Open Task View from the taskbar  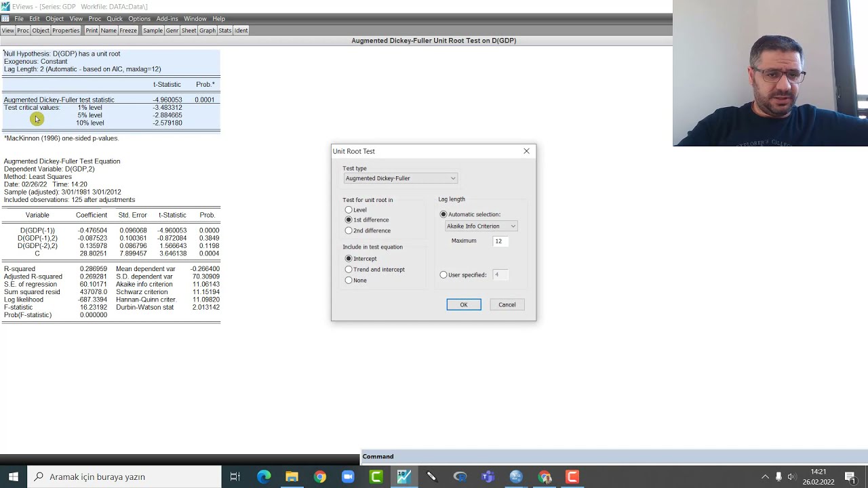pyautogui.click(x=235, y=476)
